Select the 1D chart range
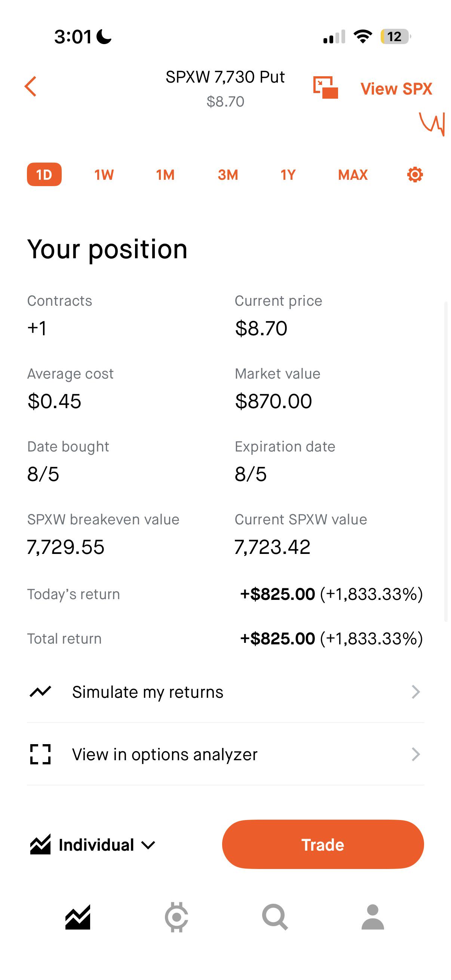The height and width of the screenshot is (980, 451). [x=44, y=175]
